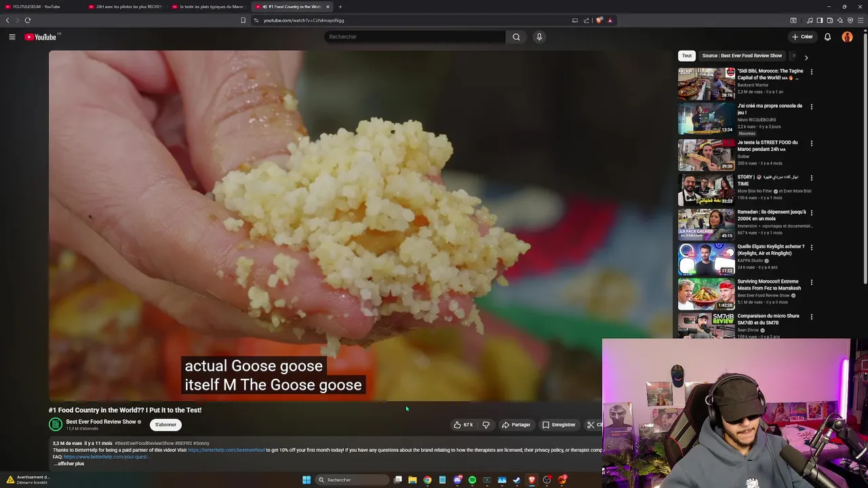Click the Créer button
Viewport: 868px width, 488px height.
point(802,37)
